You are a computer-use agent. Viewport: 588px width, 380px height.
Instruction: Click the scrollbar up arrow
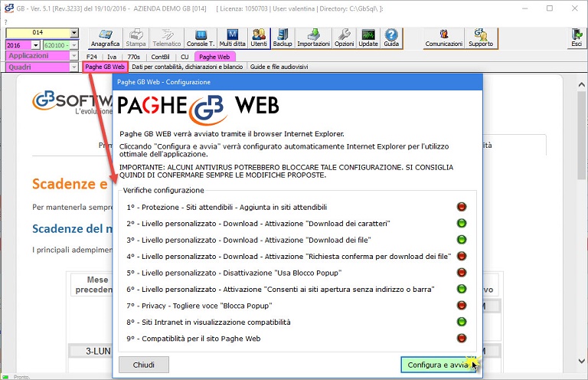coord(582,85)
